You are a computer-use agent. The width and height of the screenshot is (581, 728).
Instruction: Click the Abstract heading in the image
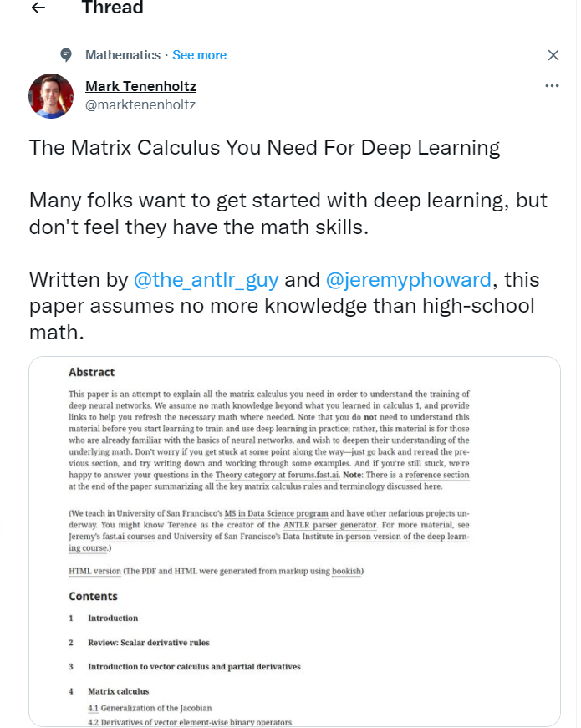click(92, 372)
